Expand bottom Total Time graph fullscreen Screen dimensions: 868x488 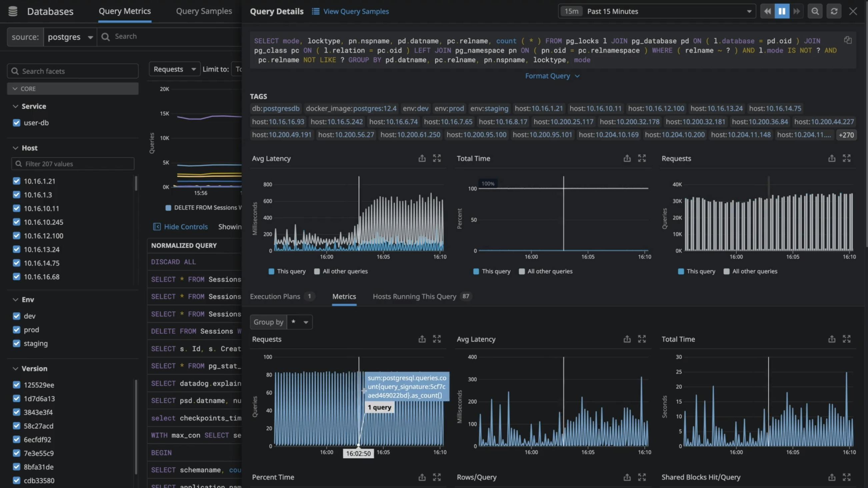846,339
